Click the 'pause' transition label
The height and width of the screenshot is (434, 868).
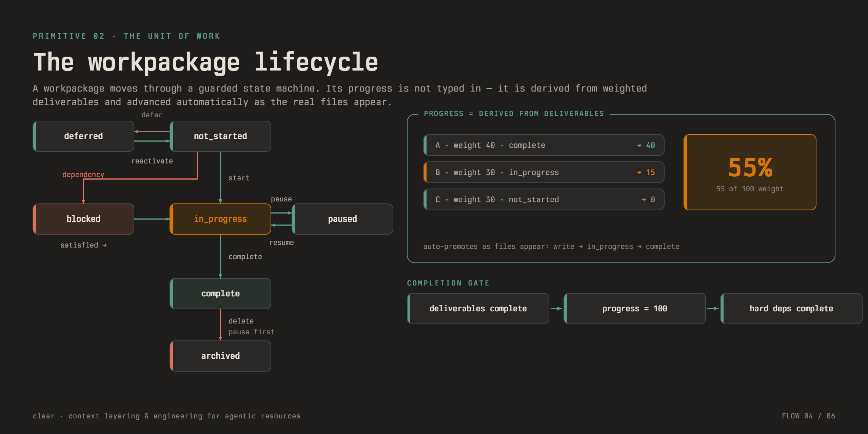pos(281,199)
